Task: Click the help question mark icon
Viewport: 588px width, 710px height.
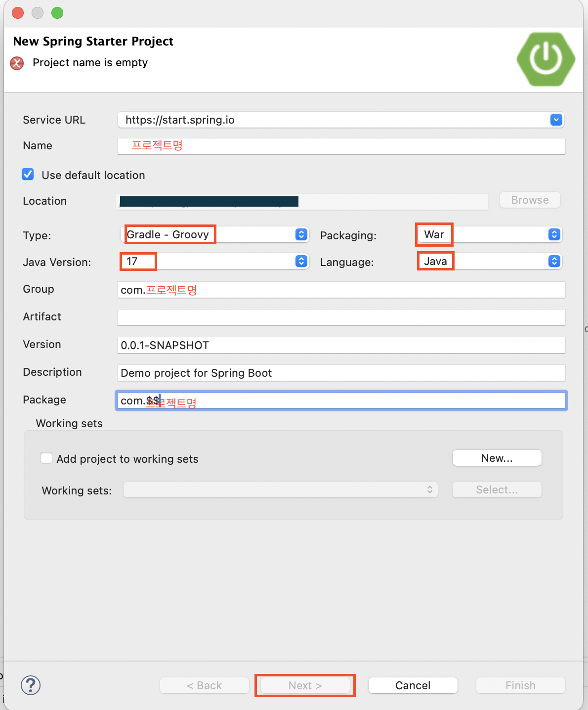Action: point(31,685)
